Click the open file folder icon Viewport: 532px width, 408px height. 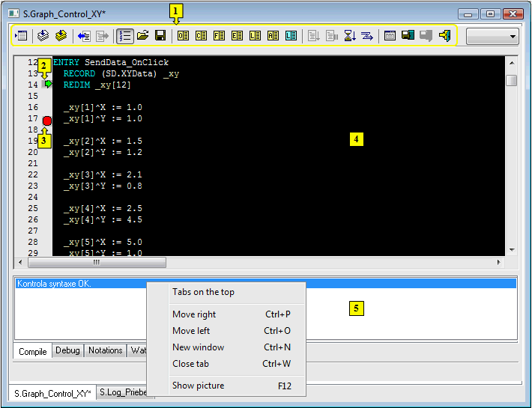click(142, 35)
